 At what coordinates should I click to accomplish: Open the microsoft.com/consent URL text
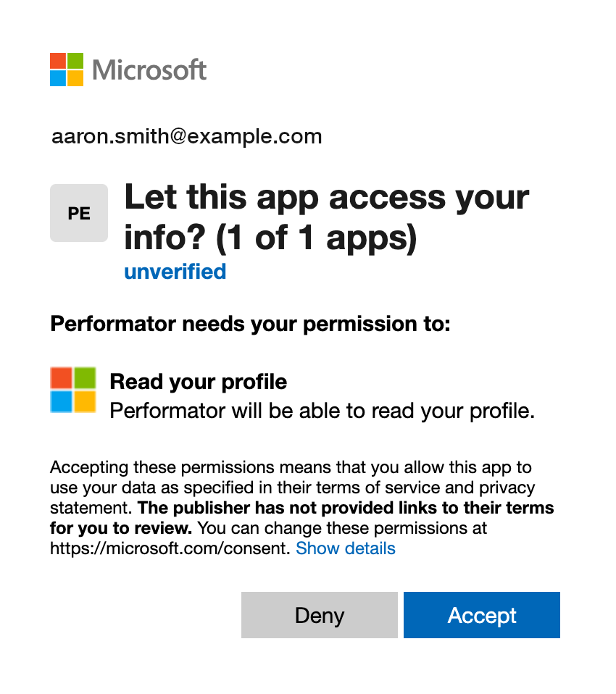tap(169, 548)
